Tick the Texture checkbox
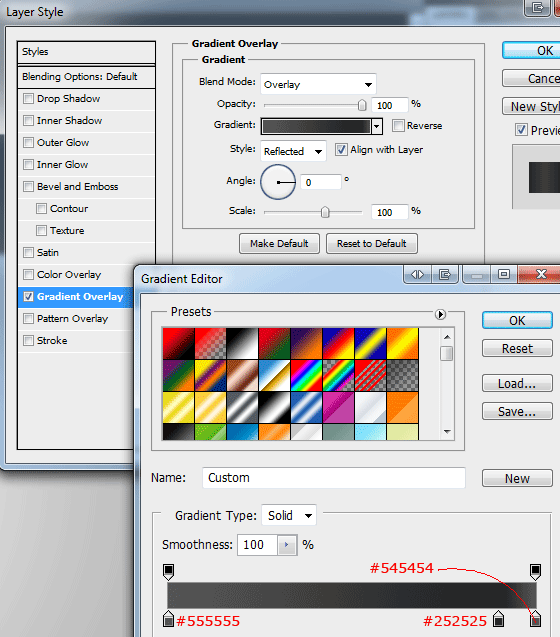This screenshot has width=560, height=637. pyautogui.click(x=41, y=230)
